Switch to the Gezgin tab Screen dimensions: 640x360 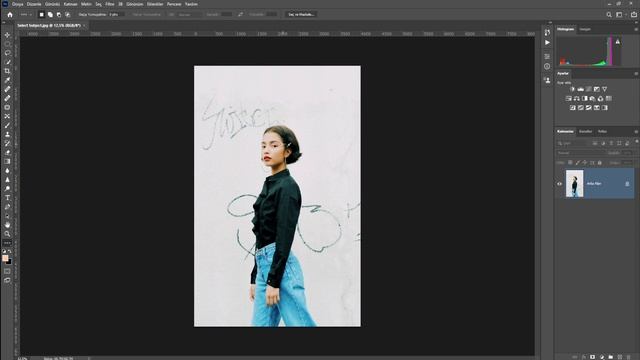pos(585,29)
